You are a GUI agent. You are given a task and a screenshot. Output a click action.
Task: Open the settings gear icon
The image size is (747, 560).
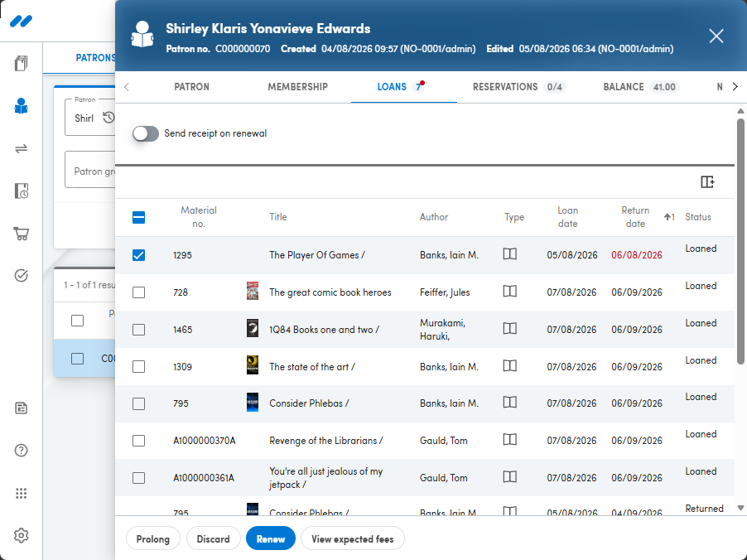click(x=21, y=536)
